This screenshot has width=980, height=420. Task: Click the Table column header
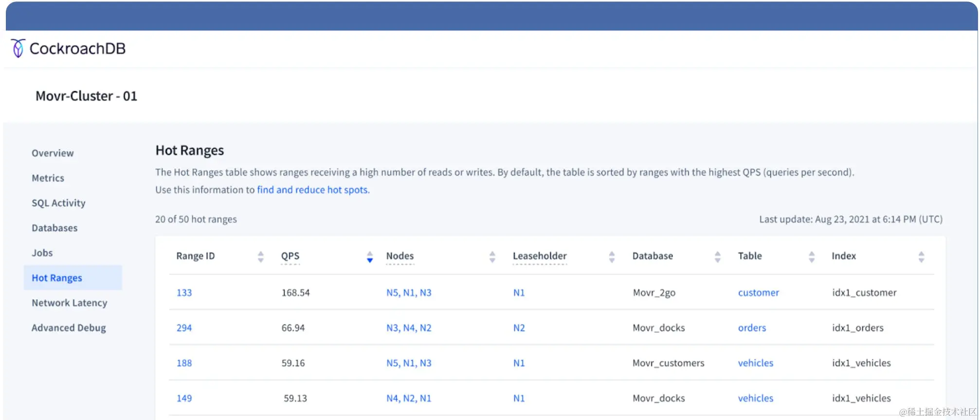(750, 256)
